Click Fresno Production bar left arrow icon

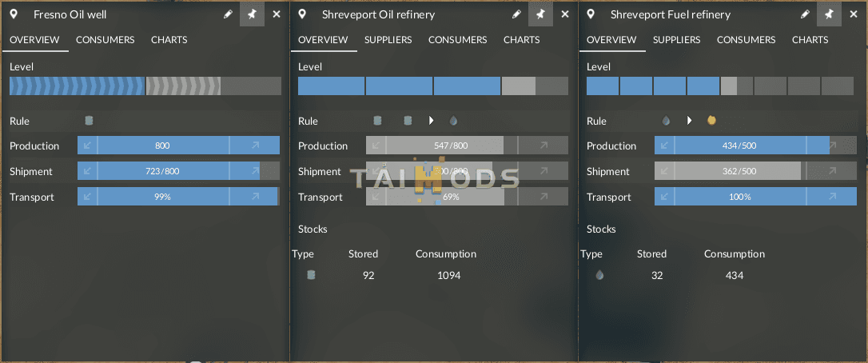pyautogui.click(x=87, y=146)
